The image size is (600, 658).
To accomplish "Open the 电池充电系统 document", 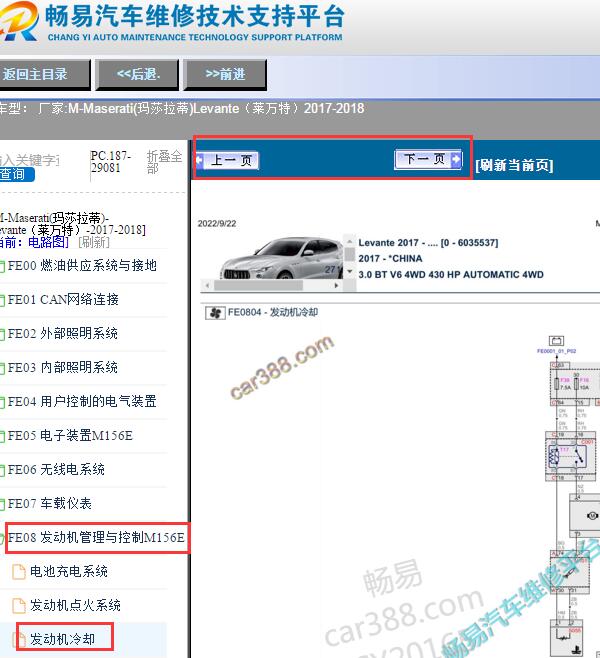I will (69, 571).
